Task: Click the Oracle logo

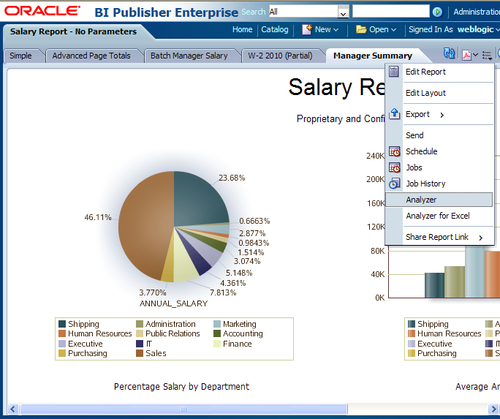Action: coord(42,10)
